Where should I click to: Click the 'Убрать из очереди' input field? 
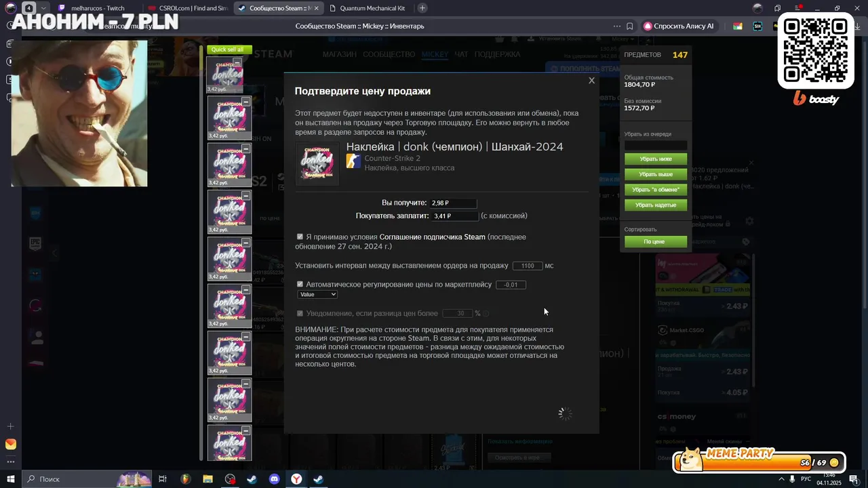[x=656, y=145]
